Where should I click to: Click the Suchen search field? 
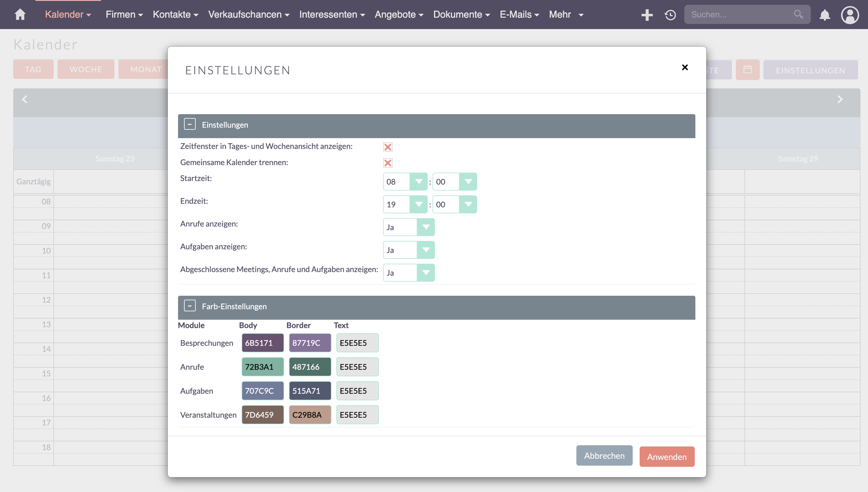tap(740, 14)
